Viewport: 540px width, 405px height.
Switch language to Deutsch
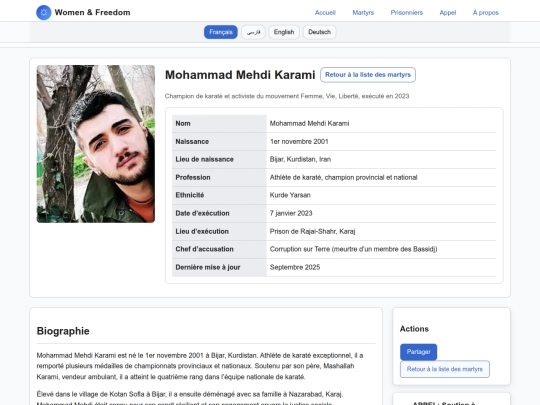point(319,32)
